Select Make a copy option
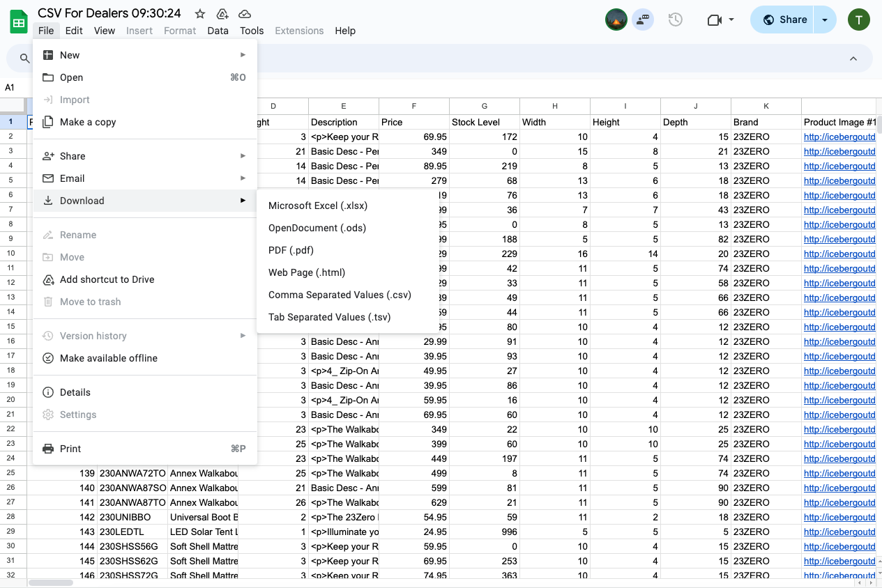 pyautogui.click(x=88, y=122)
